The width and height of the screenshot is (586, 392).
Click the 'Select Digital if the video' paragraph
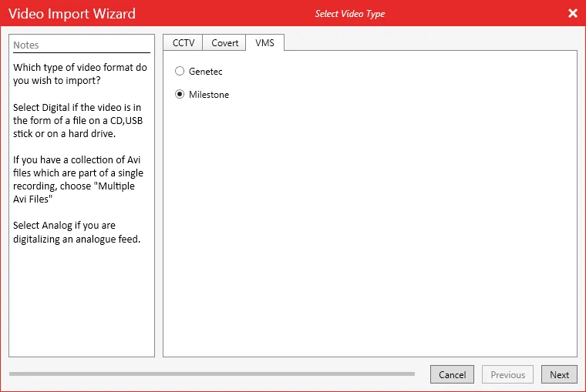tap(78, 121)
